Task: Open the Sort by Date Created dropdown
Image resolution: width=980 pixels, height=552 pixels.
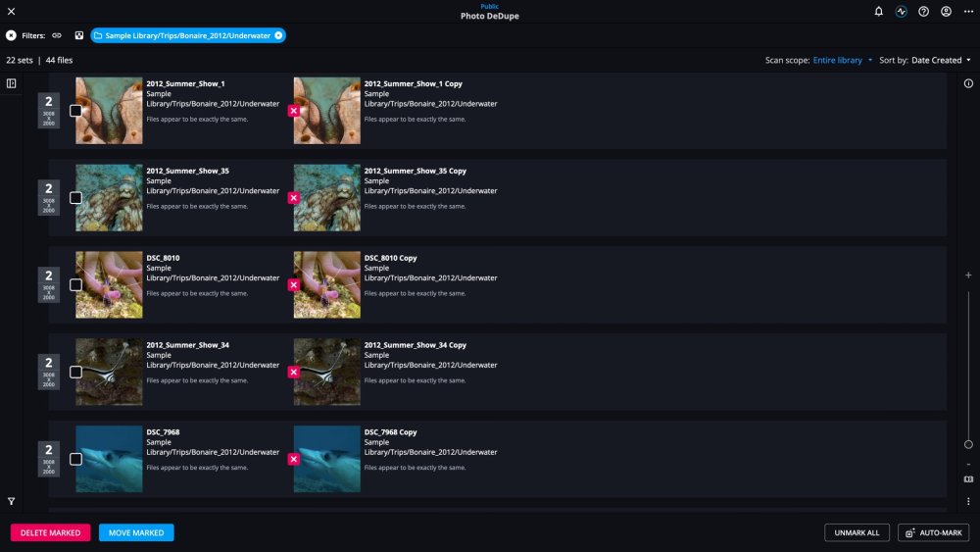Action: pyautogui.click(x=941, y=60)
